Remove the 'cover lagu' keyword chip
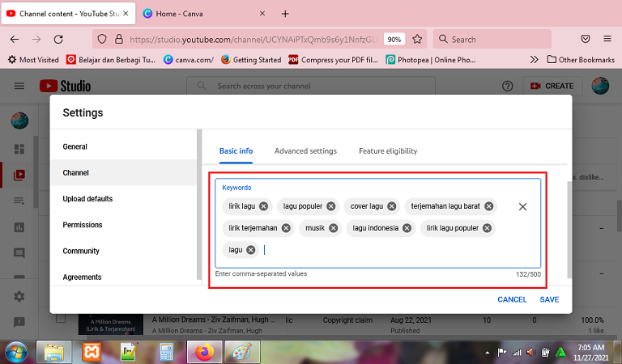 pos(391,206)
